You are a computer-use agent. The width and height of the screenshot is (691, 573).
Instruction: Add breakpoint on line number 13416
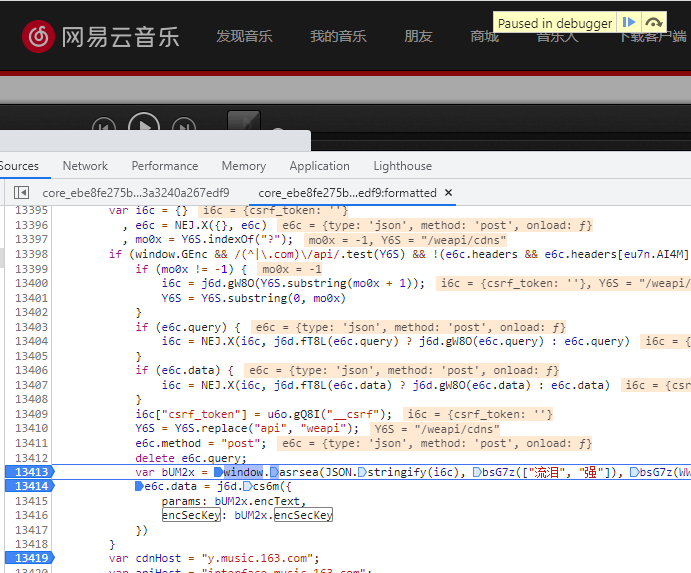point(31,515)
